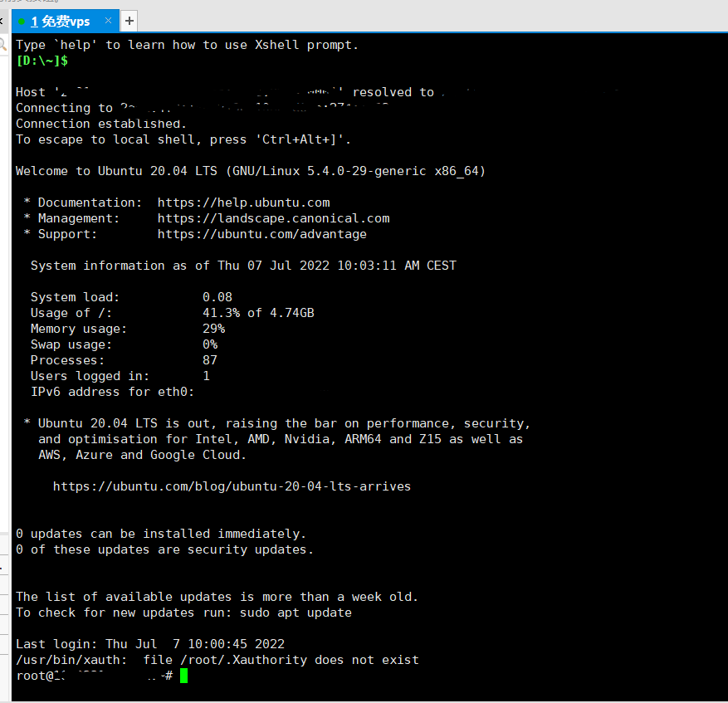Click the green terminal cursor at root prompt

pyautogui.click(x=184, y=676)
